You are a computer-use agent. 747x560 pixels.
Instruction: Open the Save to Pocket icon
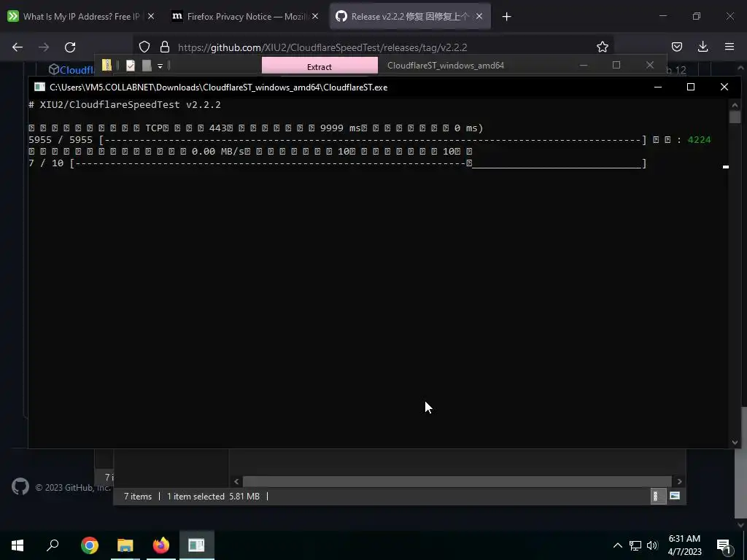(x=676, y=47)
